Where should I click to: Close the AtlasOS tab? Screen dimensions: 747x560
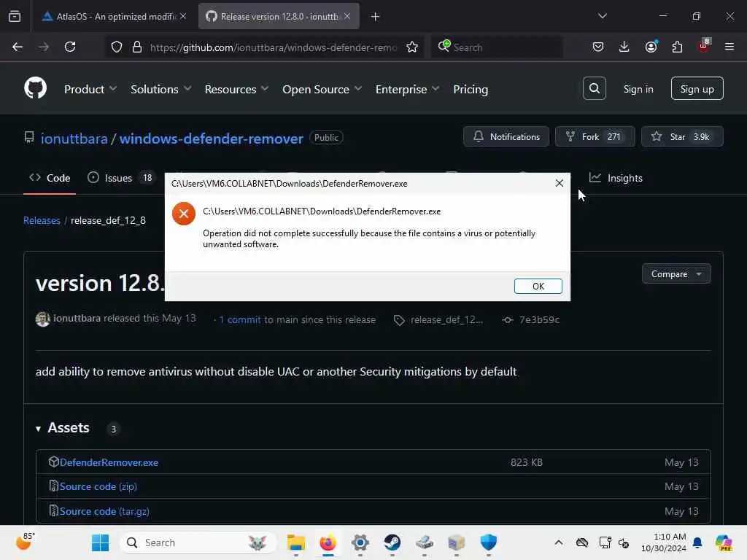point(183,16)
